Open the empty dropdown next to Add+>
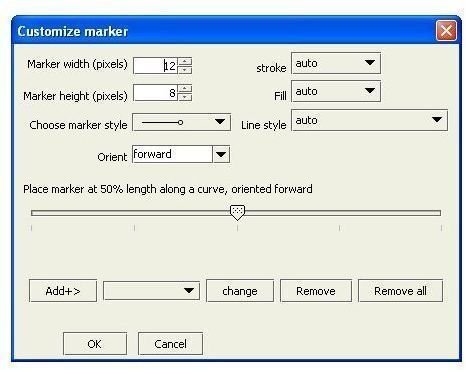 pyautogui.click(x=151, y=291)
